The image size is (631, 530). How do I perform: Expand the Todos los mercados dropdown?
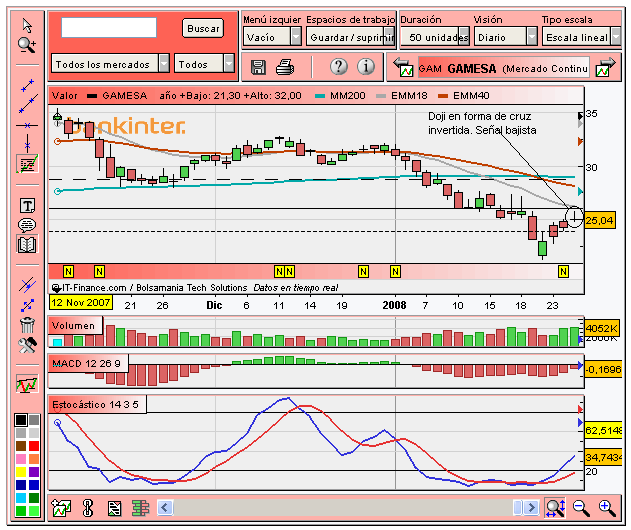coord(110,64)
